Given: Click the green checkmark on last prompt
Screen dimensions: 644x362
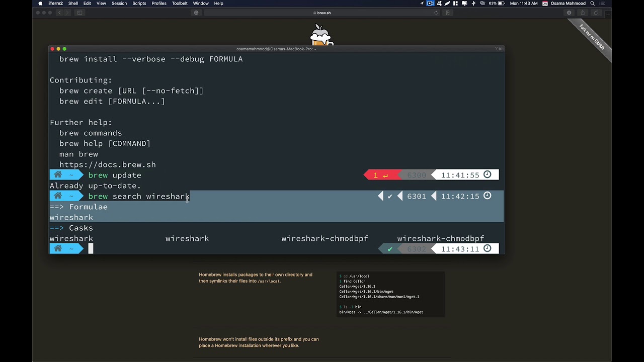Looking at the screenshot, I should [390, 249].
